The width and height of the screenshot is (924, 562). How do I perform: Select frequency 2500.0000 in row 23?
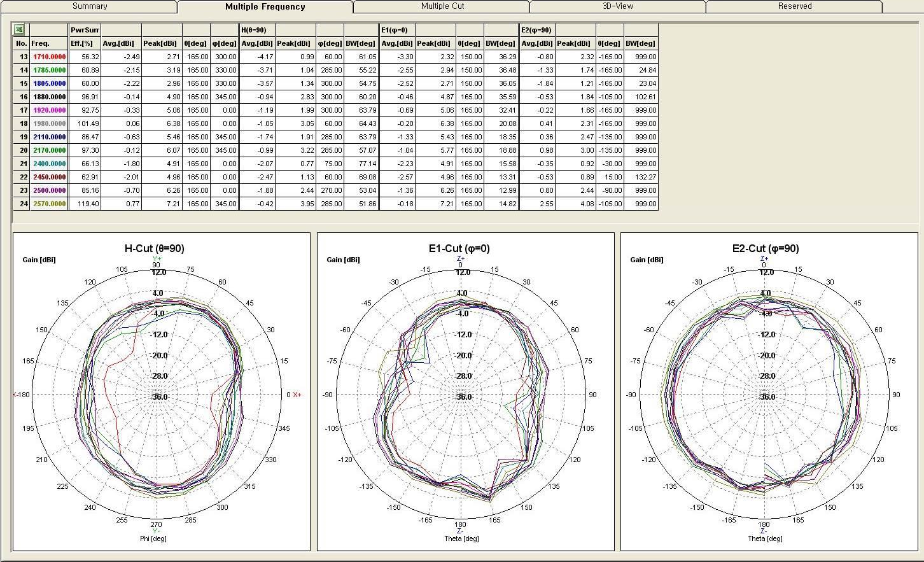coord(49,190)
